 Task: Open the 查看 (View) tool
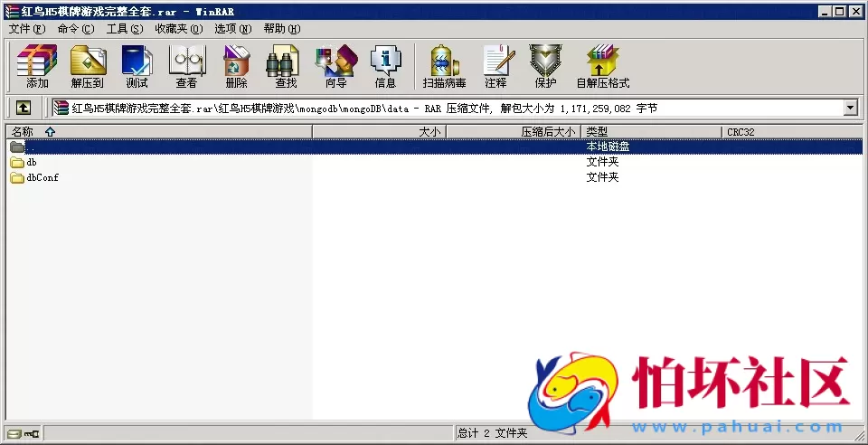[186, 66]
